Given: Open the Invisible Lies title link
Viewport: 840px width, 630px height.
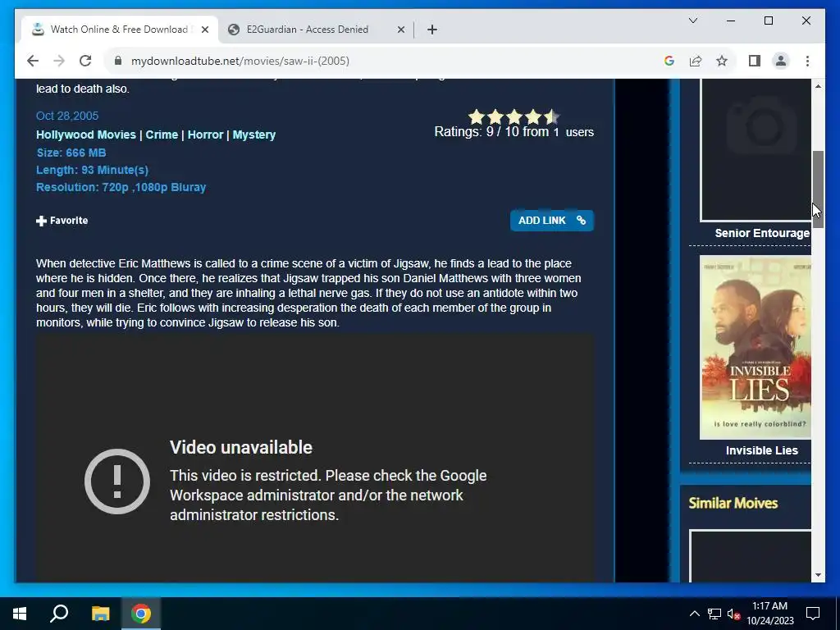Looking at the screenshot, I should click(x=762, y=450).
